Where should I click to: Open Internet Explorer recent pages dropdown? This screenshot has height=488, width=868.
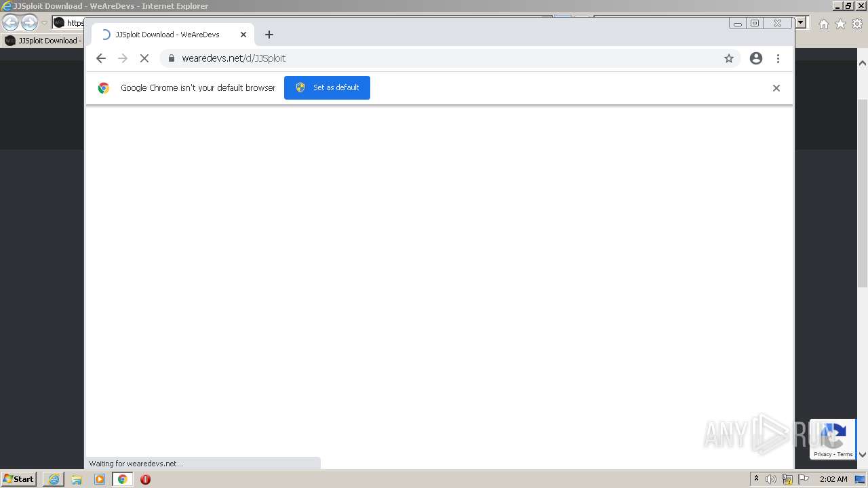[x=44, y=23]
